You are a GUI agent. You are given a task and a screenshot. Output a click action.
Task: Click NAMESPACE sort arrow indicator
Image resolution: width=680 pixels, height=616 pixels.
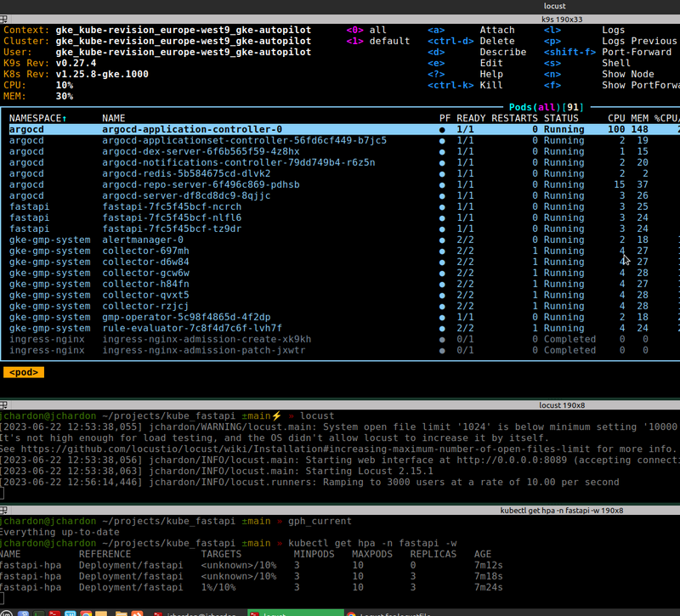click(x=65, y=118)
